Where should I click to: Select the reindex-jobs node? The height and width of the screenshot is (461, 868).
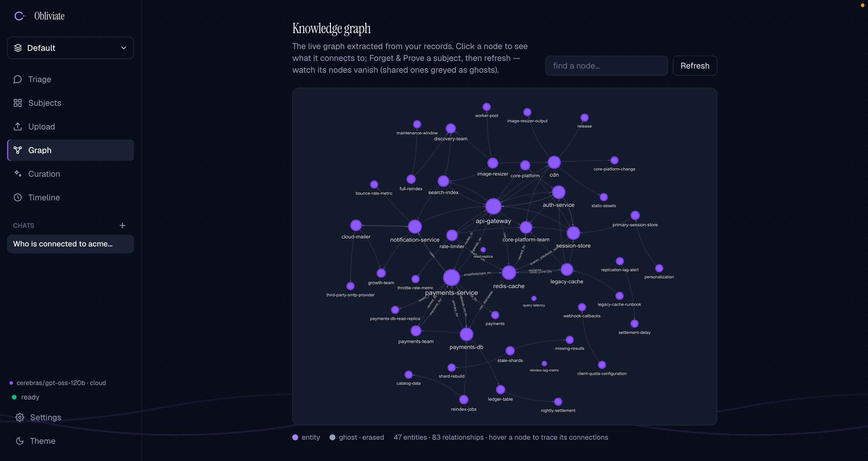point(464,400)
